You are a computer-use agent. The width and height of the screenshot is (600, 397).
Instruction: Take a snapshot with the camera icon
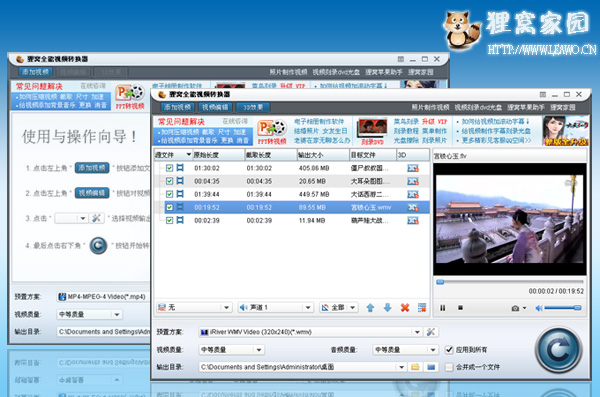click(515, 308)
